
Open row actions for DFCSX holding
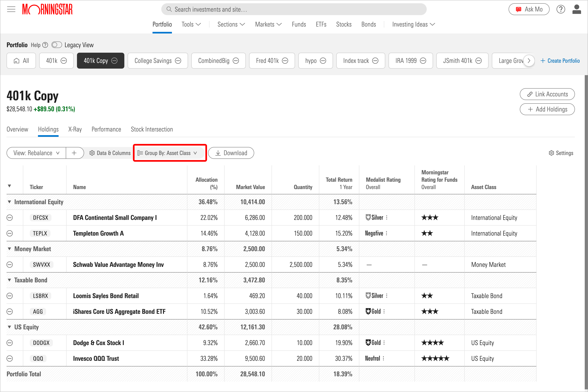[10, 218]
